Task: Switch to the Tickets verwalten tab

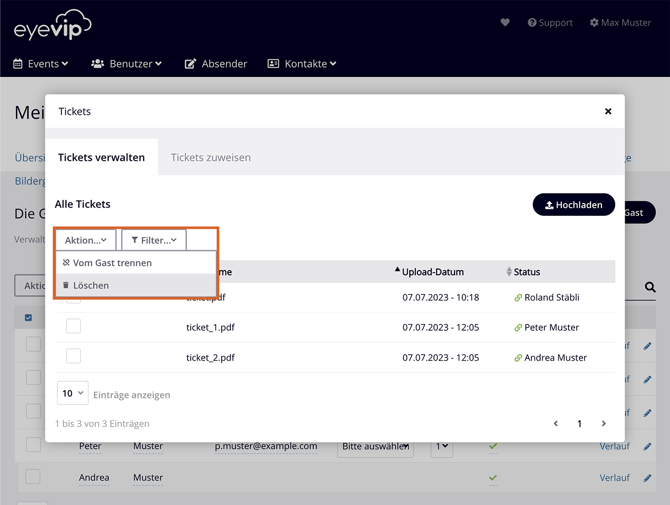Action: coord(101,157)
